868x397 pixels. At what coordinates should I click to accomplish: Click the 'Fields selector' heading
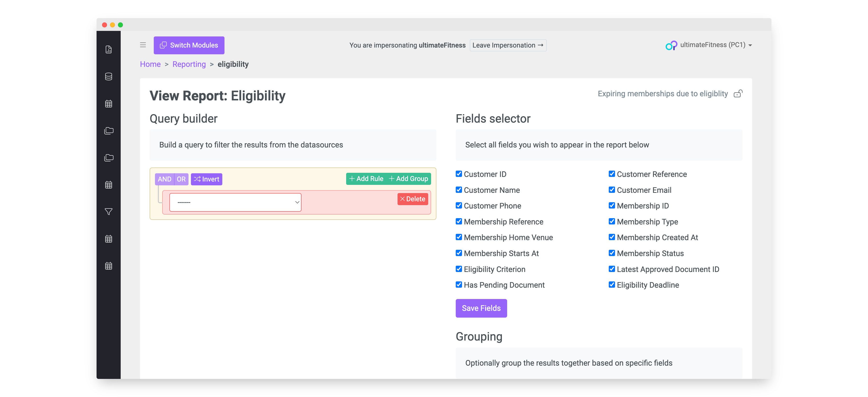493,119
